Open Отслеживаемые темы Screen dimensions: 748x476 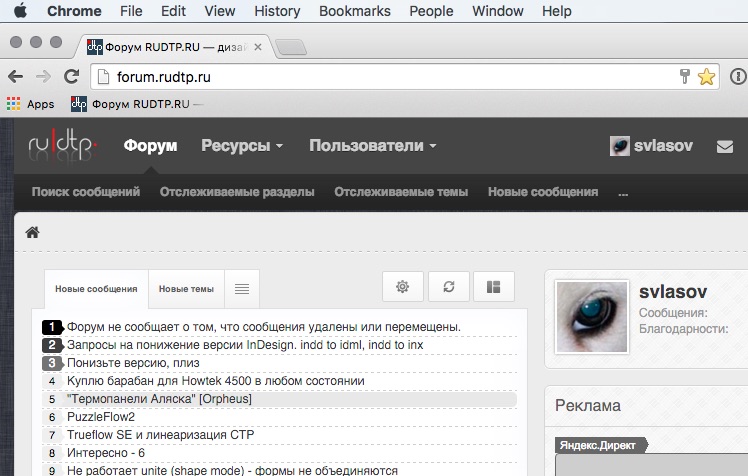(x=401, y=192)
